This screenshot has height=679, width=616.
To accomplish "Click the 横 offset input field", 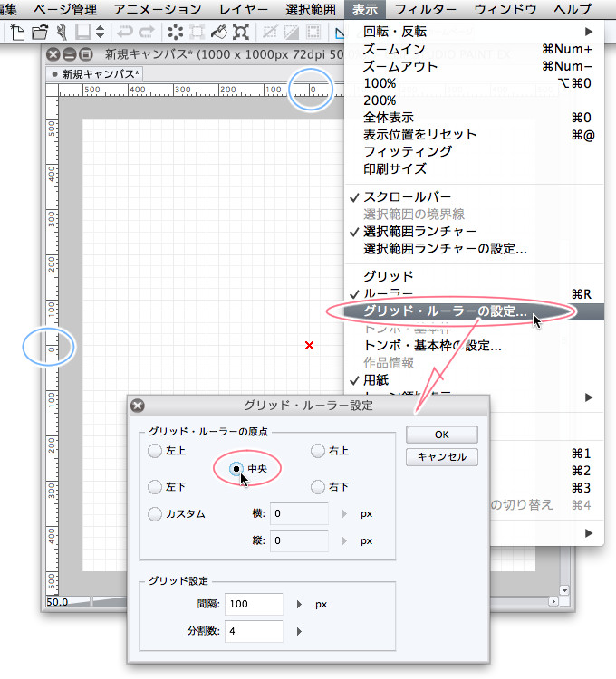I will coord(299,514).
